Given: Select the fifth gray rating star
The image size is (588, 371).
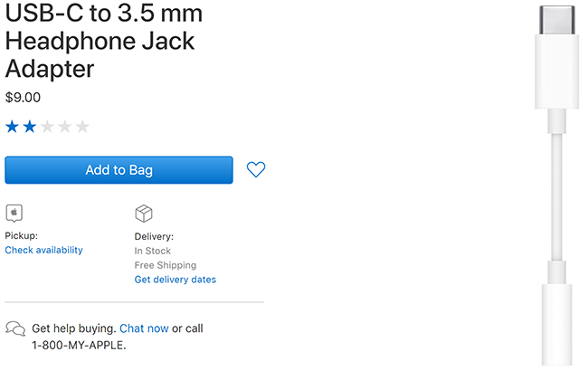Looking at the screenshot, I should [x=82, y=127].
